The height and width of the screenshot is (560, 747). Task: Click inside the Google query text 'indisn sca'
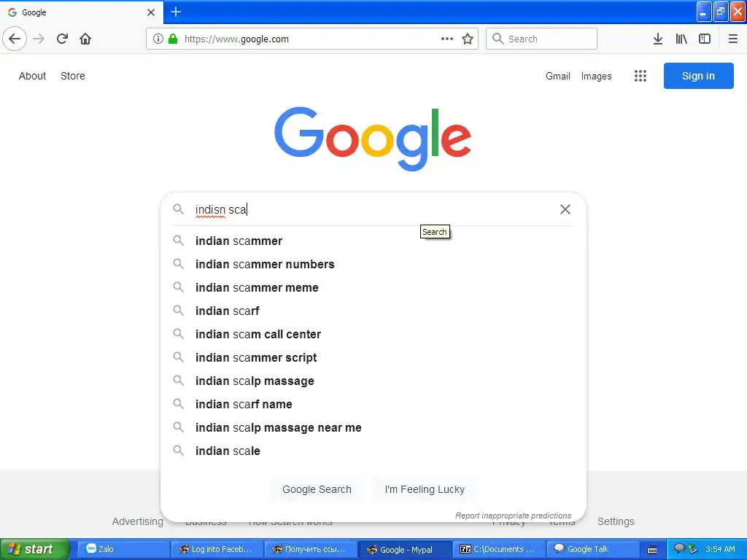[x=220, y=209]
